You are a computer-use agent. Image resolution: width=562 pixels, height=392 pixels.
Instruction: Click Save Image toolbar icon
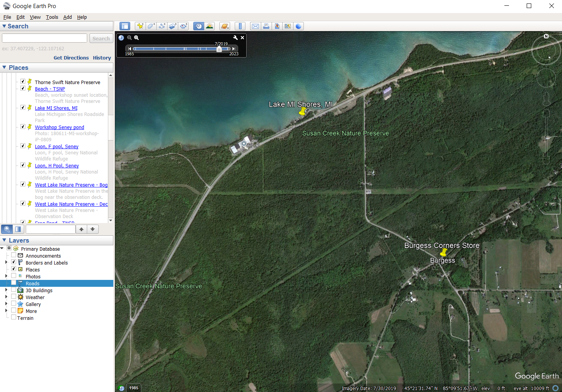point(277,26)
